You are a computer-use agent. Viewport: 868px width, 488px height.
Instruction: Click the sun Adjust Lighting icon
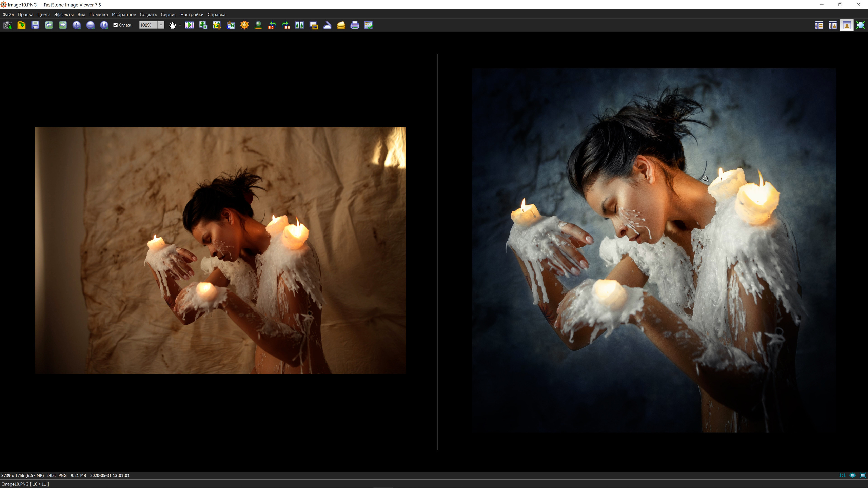244,25
